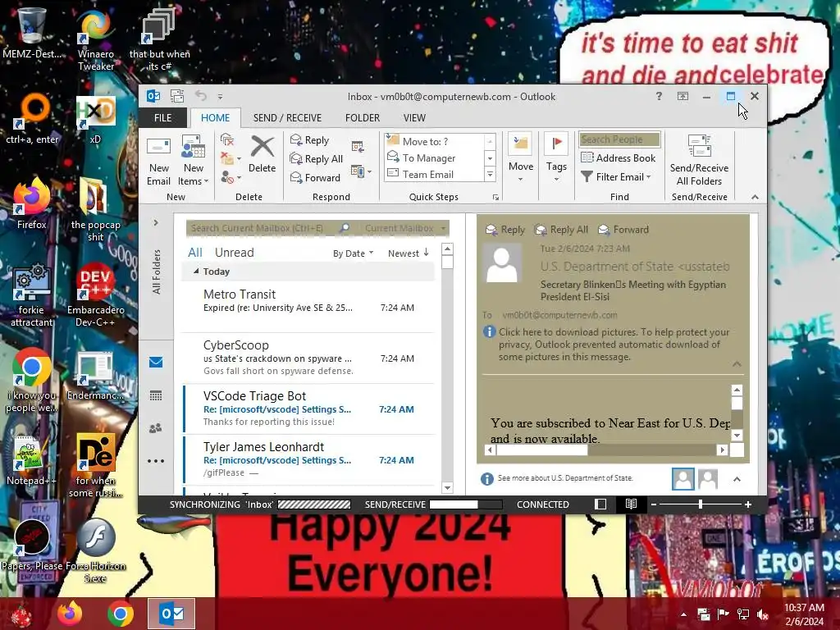Open the Quick Steps dialog launcher
840x630 pixels.
coord(496,198)
